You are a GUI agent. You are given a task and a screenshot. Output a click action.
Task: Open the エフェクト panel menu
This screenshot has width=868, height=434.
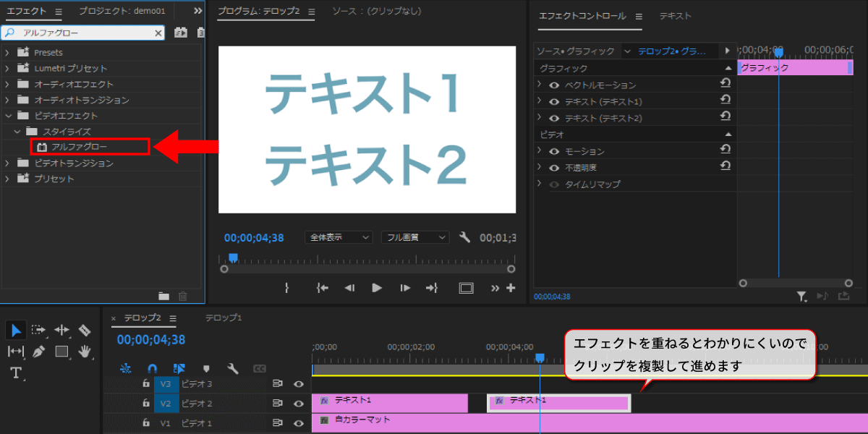click(59, 12)
